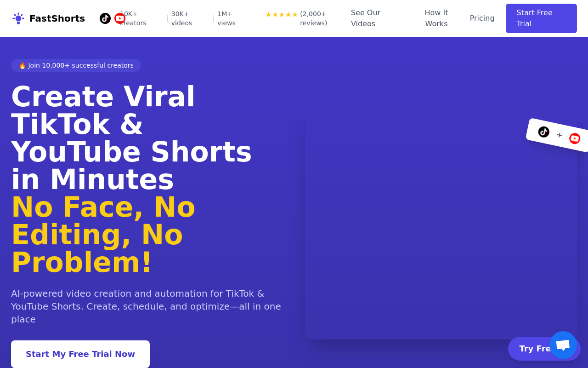Click Start My Free Trial Now button
The height and width of the screenshot is (368, 588).
click(x=80, y=354)
